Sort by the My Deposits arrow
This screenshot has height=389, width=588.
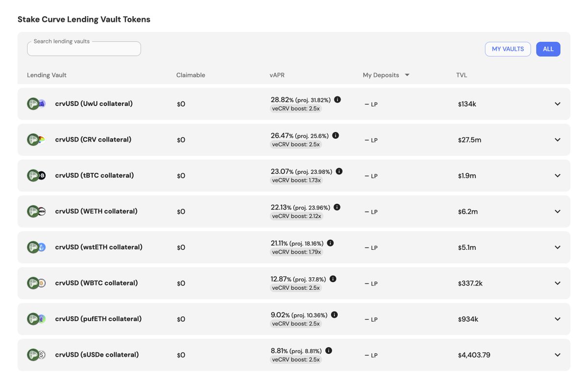407,75
